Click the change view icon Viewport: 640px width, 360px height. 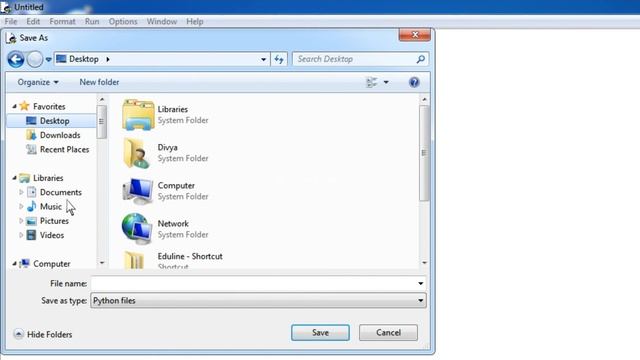[x=372, y=82]
